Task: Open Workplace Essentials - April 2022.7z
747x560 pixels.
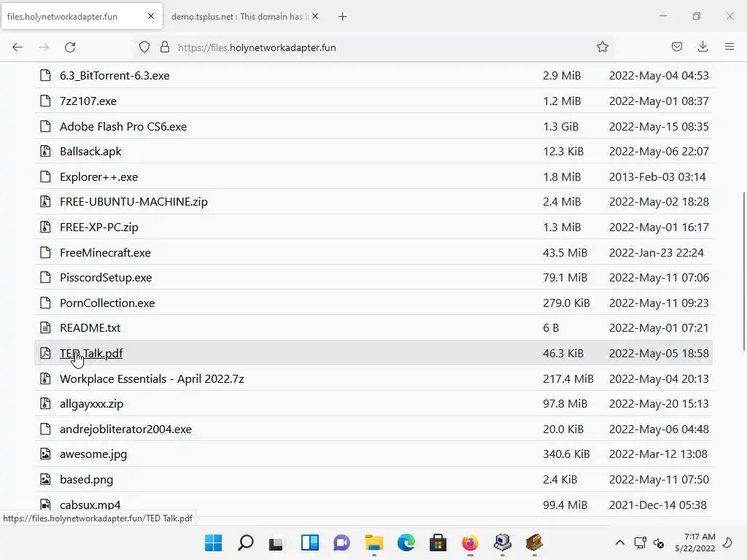Action: point(152,379)
